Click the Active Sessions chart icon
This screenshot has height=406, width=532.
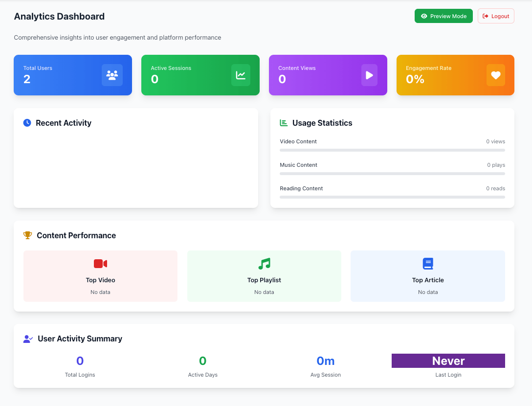point(241,75)
